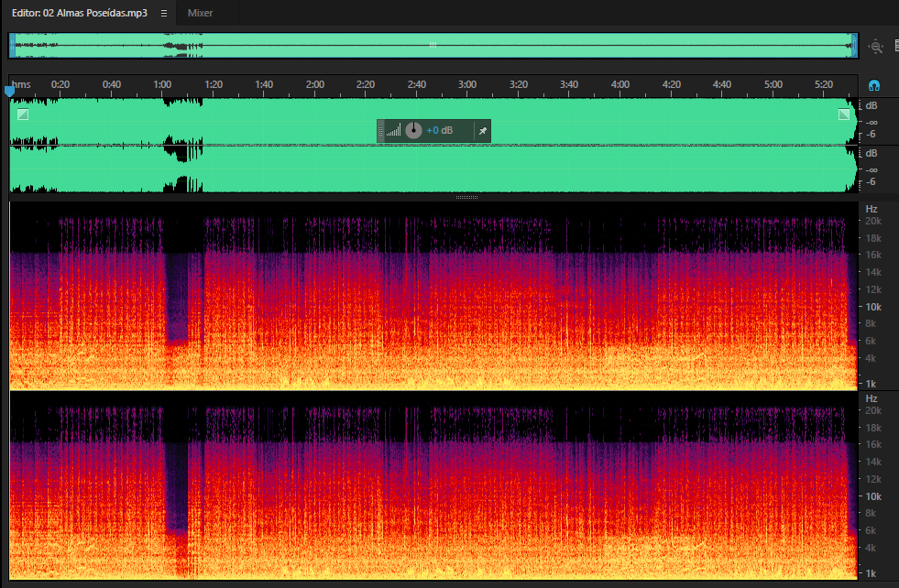The height and width of the screenshot is (588, 899).
Task: Click 1k on the upper spectrogram frequency scale
Action: (x=871, y=384)
